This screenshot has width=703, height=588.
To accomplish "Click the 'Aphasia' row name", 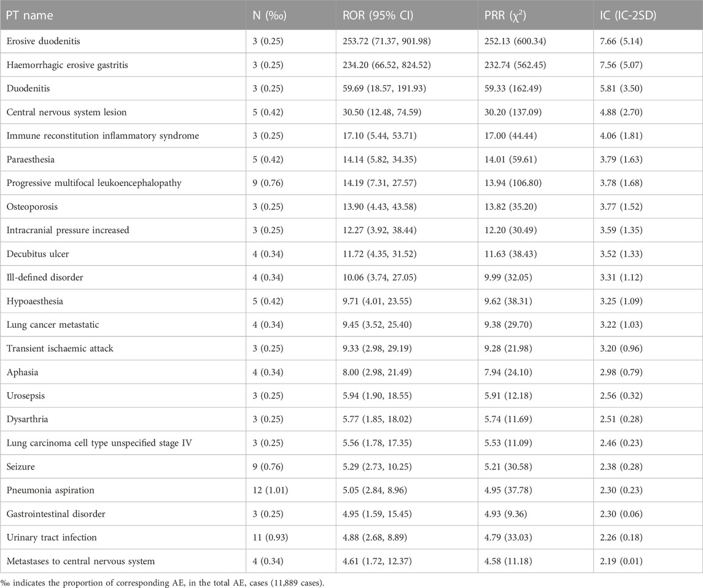I will 23,373.
